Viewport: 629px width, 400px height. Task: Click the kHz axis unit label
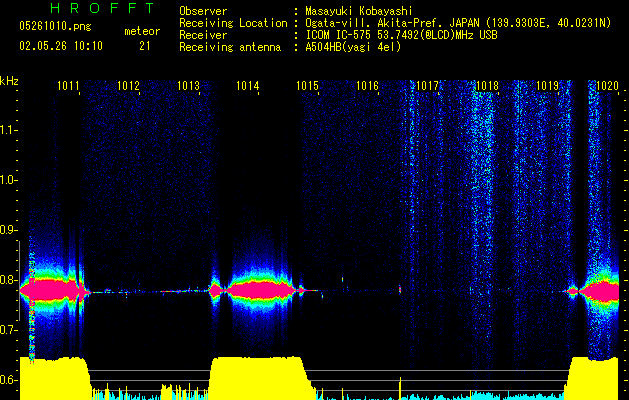9,81
